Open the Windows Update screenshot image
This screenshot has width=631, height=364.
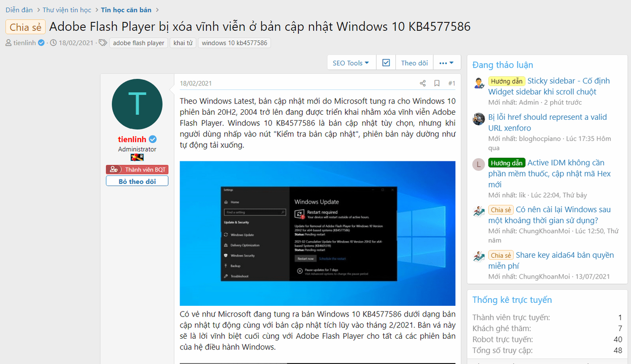click(x=318, y=233)
